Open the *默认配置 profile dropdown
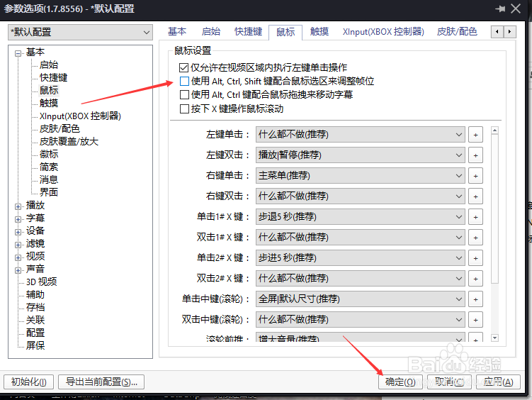532x400 pixels. click(81, 32)
